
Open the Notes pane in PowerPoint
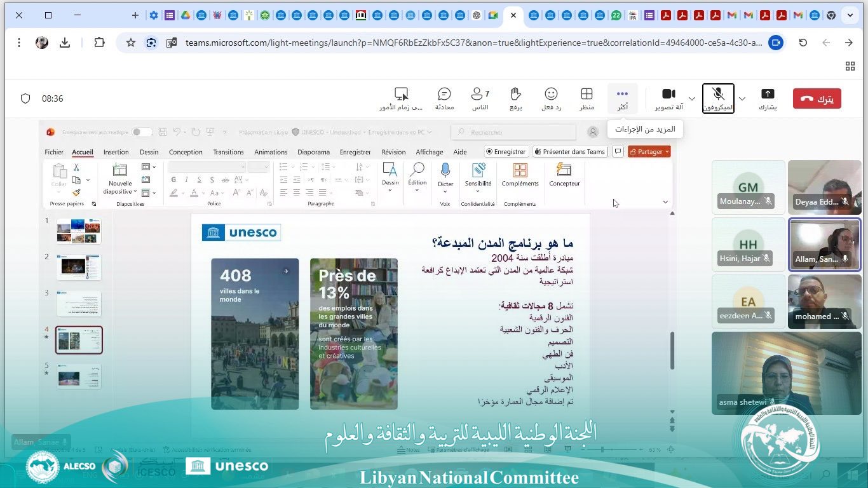click(410, 449)
